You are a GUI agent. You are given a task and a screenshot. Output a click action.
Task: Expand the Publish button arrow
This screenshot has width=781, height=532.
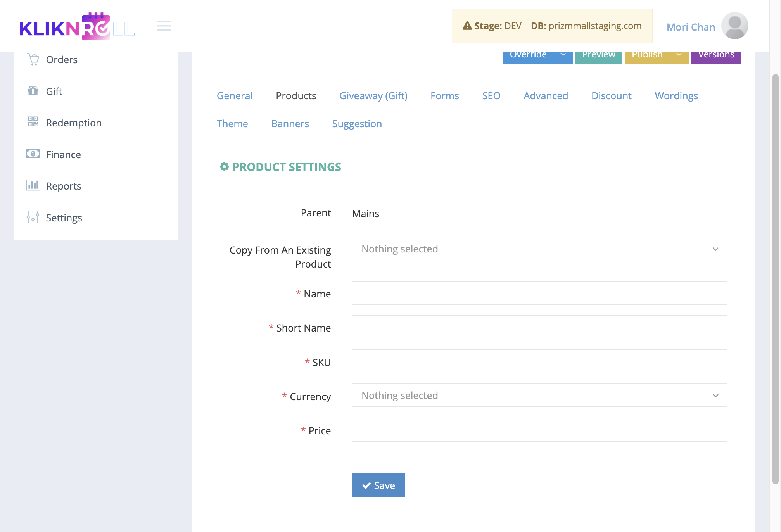(x=679, y=55)
